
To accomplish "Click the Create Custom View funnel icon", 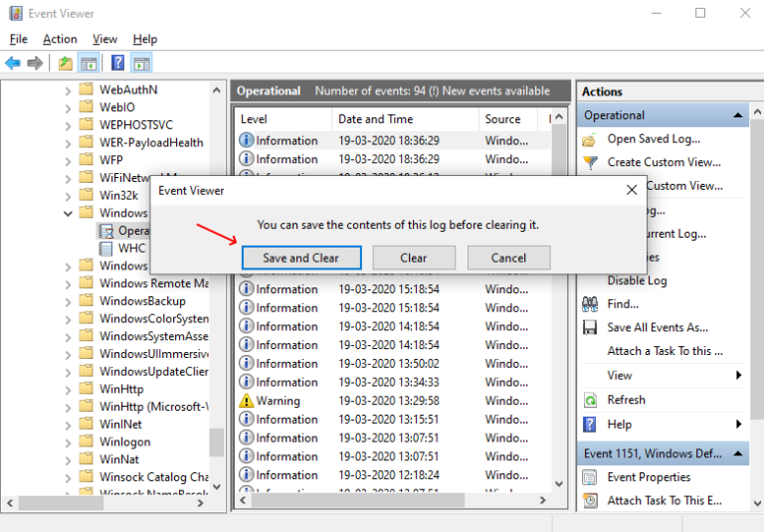I will (590, 162).
